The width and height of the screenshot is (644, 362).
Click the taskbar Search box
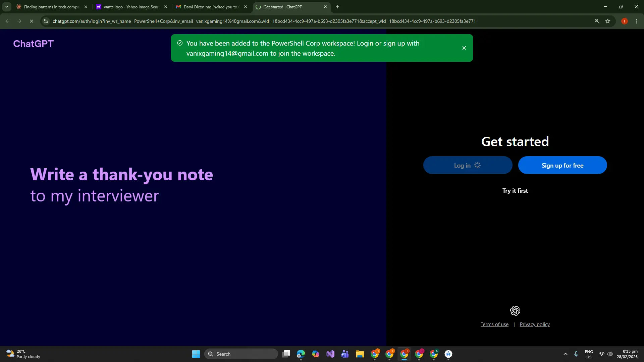coord(241,354)
